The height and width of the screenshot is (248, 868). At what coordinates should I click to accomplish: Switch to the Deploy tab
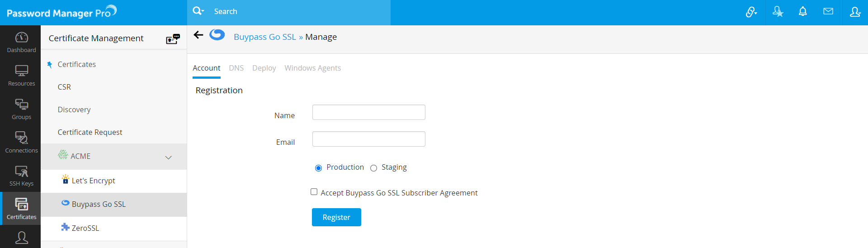(264, 68)
